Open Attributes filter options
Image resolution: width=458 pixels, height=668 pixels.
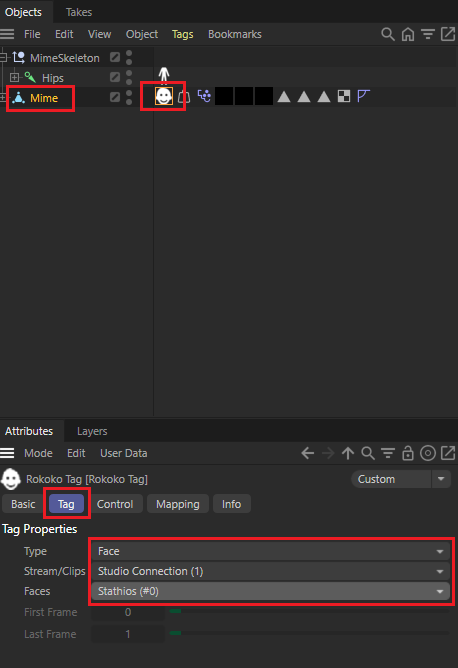(388, 453)
